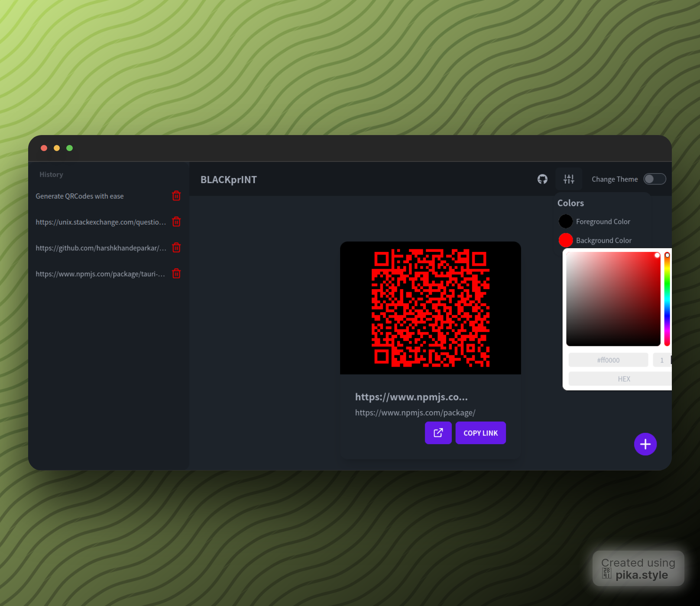Click the COPY LINK button

(x=481, y=433)
